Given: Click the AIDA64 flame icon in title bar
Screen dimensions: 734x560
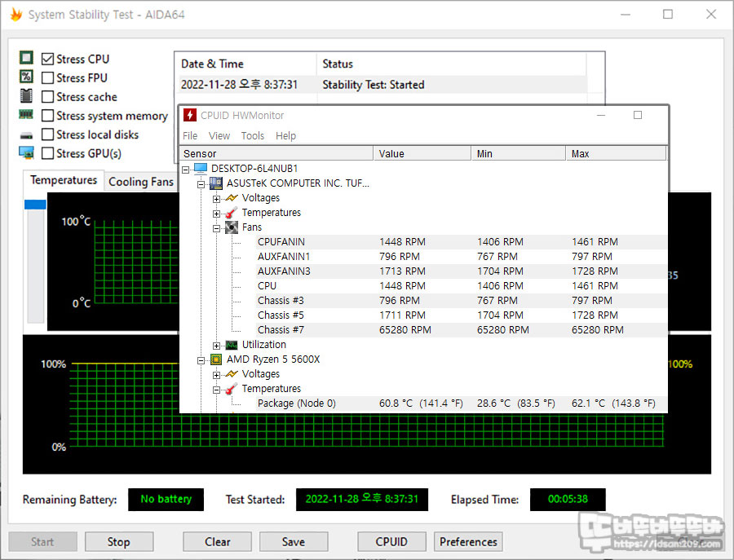Looking at the screenshot, I should pyautogui.click(x=16, y=15).
